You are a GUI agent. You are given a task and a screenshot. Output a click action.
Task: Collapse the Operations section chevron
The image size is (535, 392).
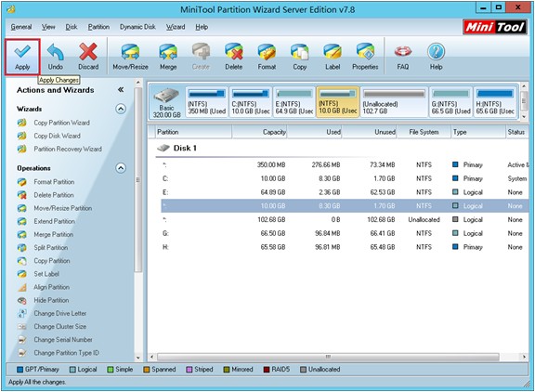[121, 168]
